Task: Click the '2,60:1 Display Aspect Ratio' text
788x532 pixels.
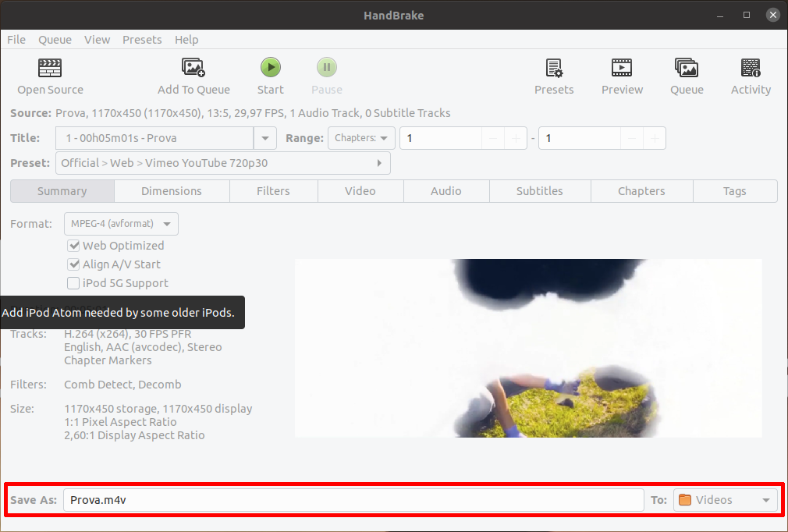Action: 134,435
